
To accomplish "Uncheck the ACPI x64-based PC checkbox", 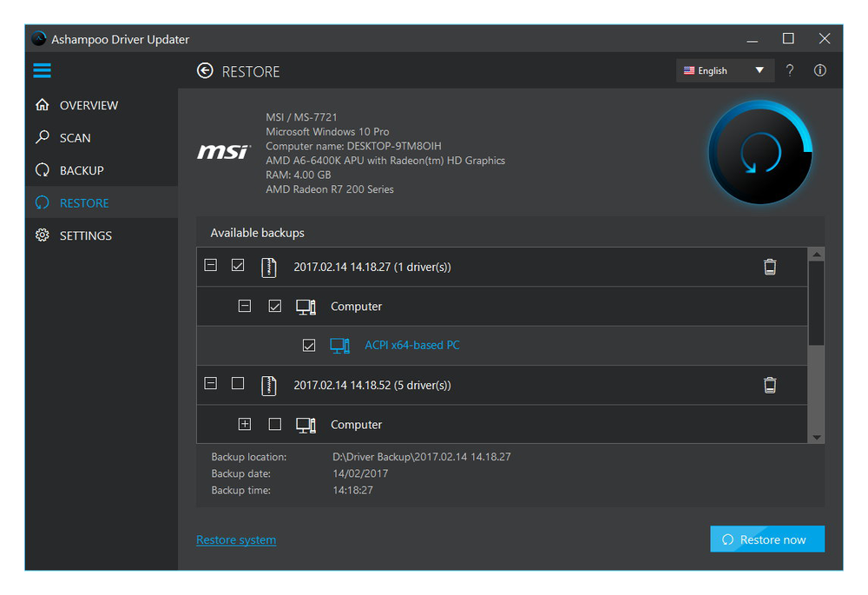I will tap(309, 345).
